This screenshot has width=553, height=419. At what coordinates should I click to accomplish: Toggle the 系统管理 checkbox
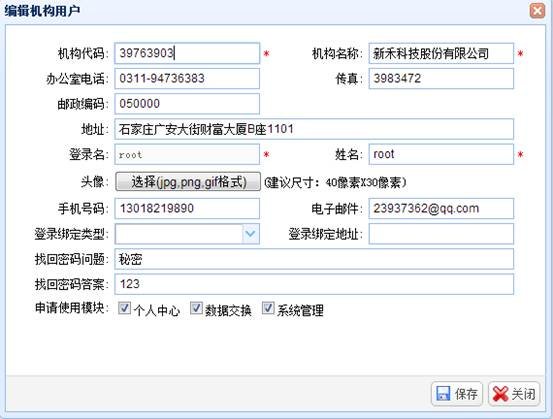click(268, 308)
